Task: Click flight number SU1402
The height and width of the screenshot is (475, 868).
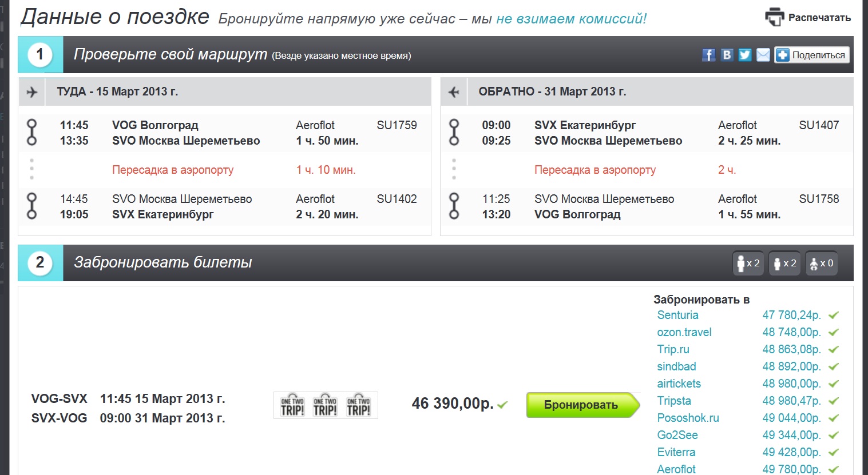Action: [x=397, y=199]
